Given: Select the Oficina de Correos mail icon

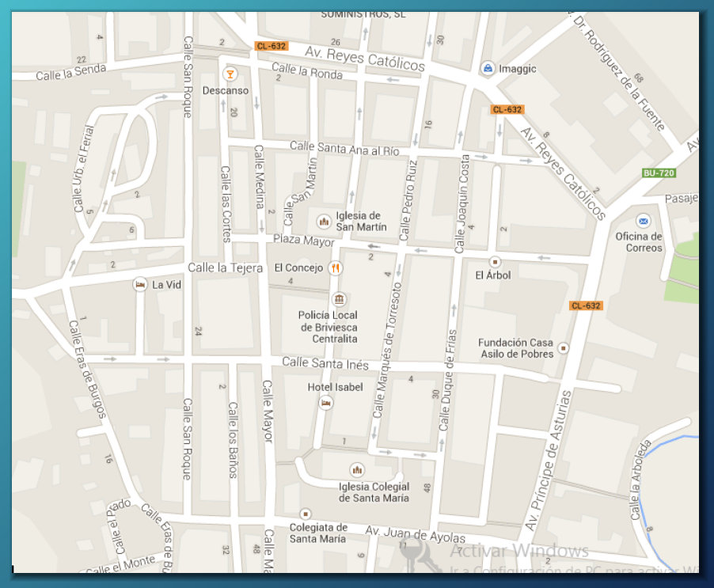Looking at the screenshot, I should 643,221.
